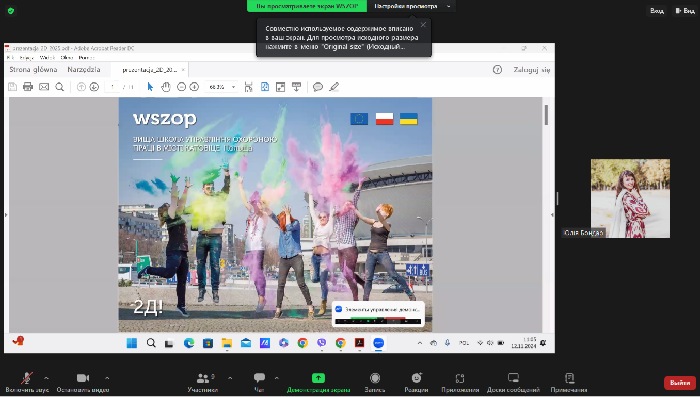This screenshot has height=397, width=700.
Task: Open Edycja menu in Acrobat Reader
Action: (x=26, y=58)
